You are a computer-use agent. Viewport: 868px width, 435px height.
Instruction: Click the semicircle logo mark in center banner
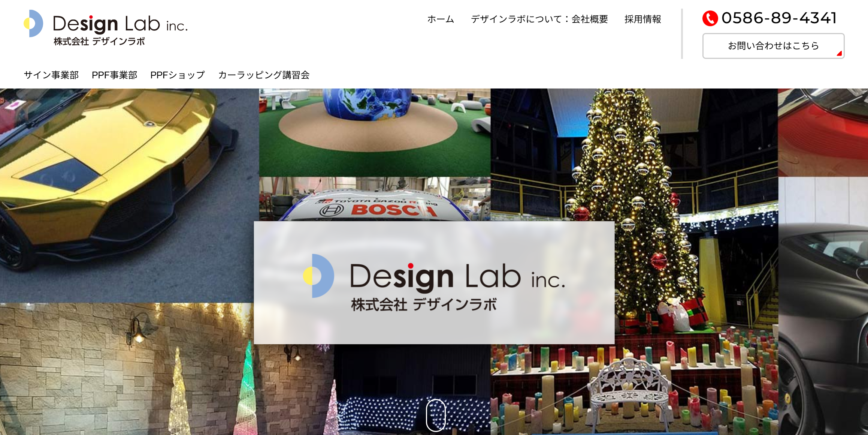coord(318,276)
